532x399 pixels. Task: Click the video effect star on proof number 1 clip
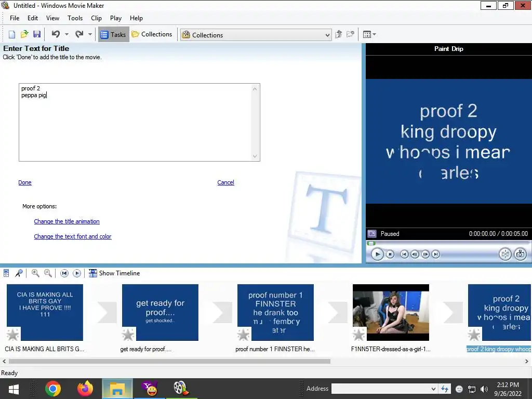click(x=244, y=335)
